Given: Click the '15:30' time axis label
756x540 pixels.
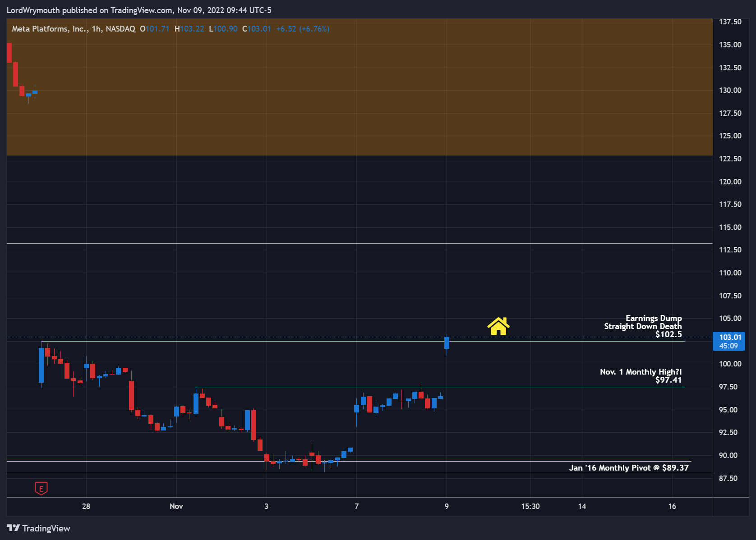Looking at the screenshot, I should tap(530, 506).
